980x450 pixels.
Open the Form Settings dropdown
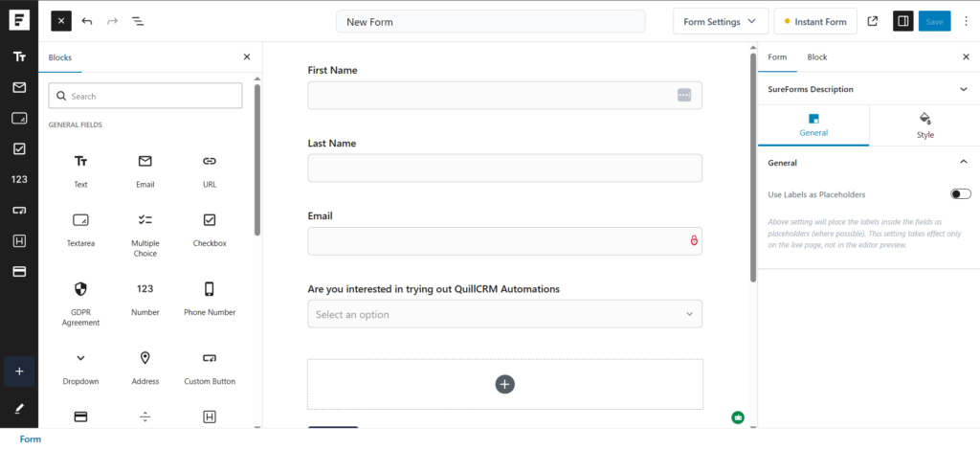click(721, 21)
